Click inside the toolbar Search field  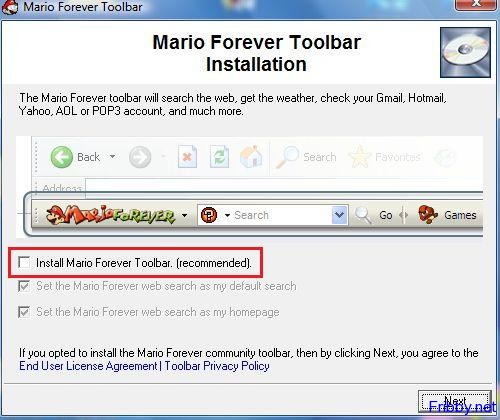[282, 215]
